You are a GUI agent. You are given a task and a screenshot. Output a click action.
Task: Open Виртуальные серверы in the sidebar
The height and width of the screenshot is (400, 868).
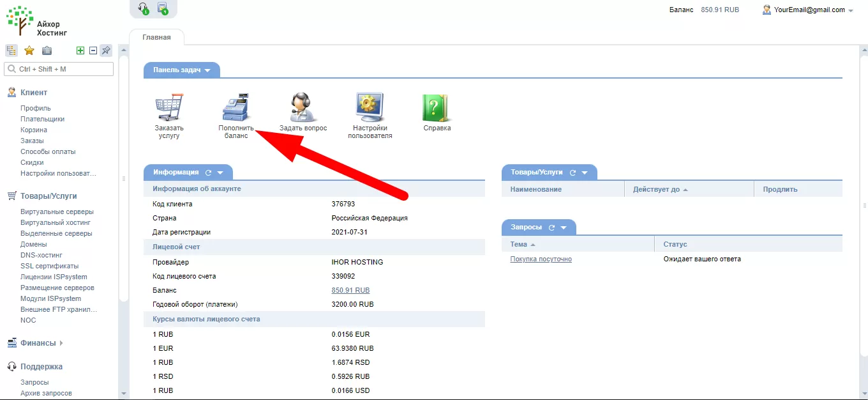click(x=57, y=212)
